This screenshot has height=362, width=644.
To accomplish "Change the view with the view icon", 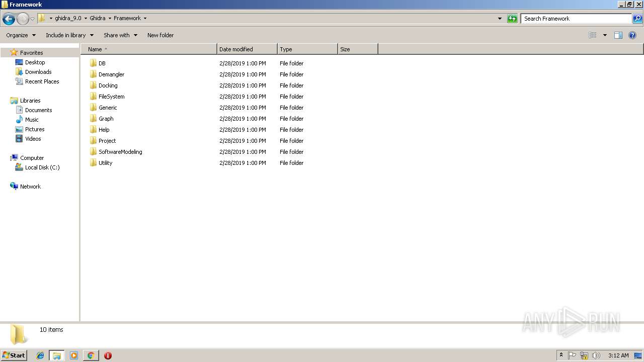I will pyautogui.click(x=593, y=35).
